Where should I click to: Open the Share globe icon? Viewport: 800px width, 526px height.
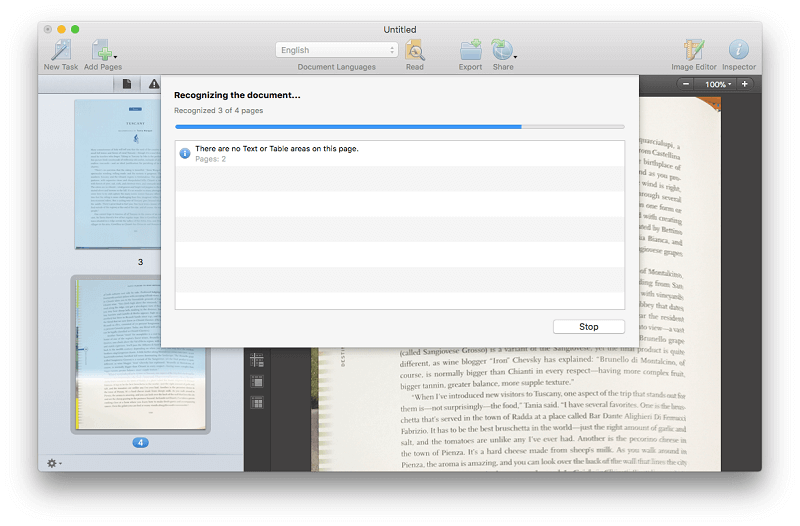(x=502, y=50)
